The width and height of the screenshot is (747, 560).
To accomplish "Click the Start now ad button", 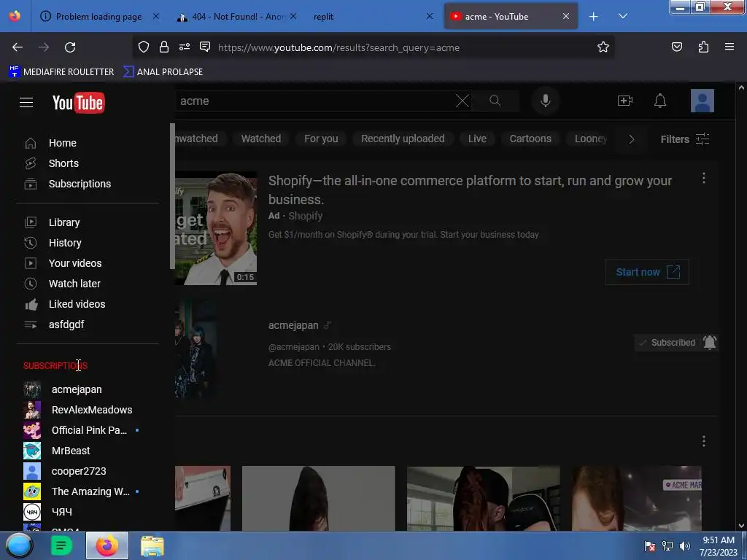I will pyautogui.click(x=646, y=272).
